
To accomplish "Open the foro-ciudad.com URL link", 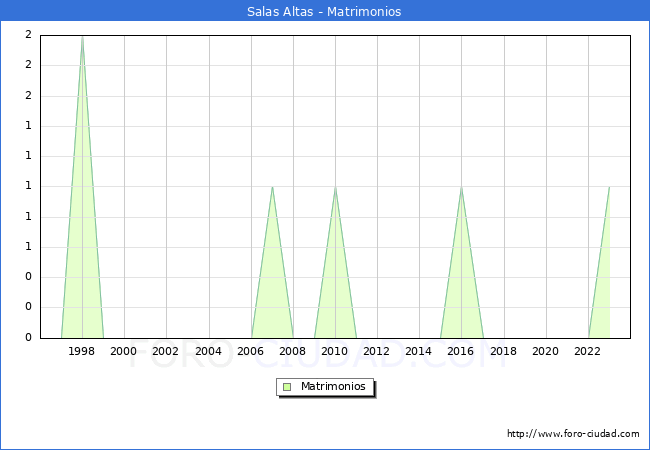I will (x=573, y=434).
